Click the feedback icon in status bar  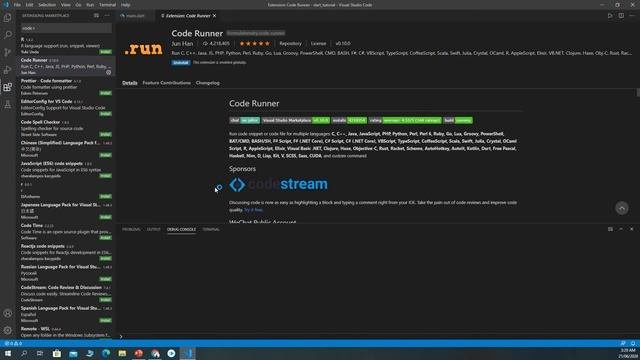[623, 343]
